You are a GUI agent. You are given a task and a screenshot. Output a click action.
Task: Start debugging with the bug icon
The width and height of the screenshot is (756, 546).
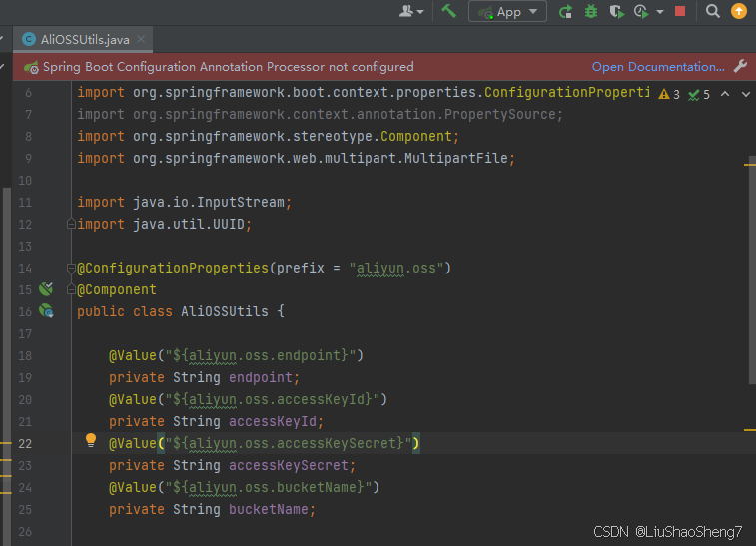tap(591, 11)
